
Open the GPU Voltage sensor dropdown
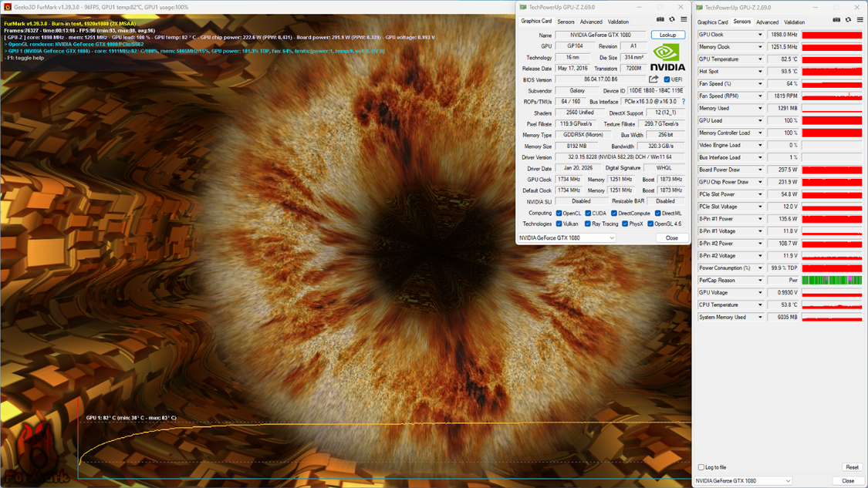coord(760,293)
